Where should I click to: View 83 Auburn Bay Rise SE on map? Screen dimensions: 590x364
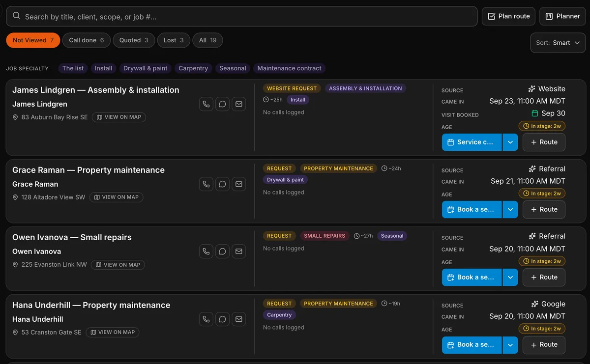[x=119, y=117]
